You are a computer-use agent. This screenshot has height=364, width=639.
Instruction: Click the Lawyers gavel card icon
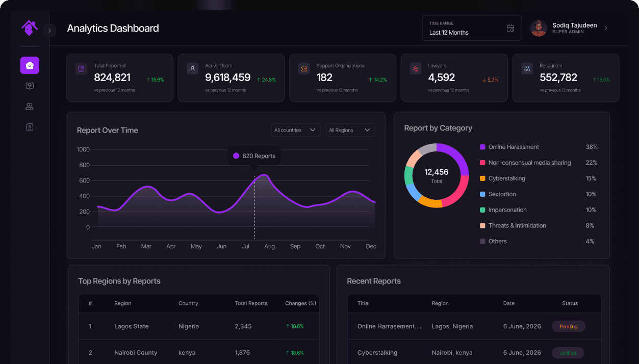[x=416, y=68]
